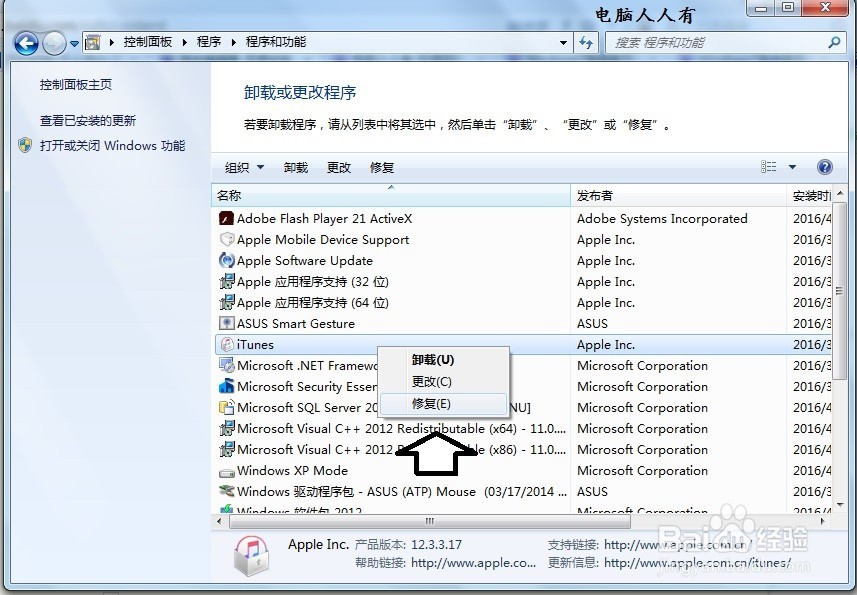Click the Windows XP Mode icon
This screenshot has height=595, width=857.
[226, 471]
